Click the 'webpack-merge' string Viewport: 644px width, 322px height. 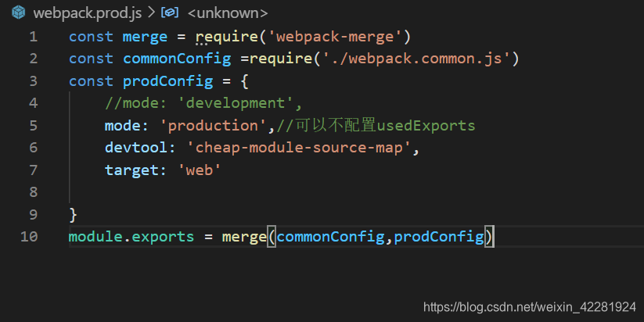[x=335, y=38]
